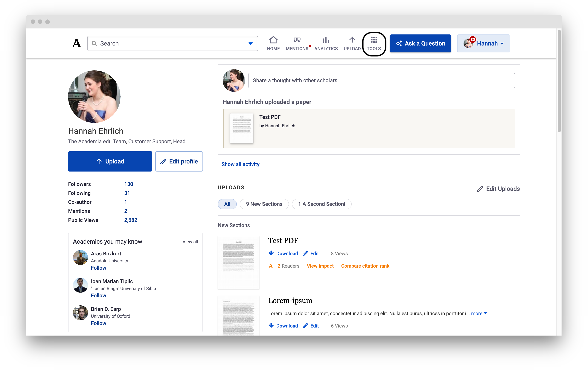
Task: Open the Mentions count 2
Action: tap(126, 211)
